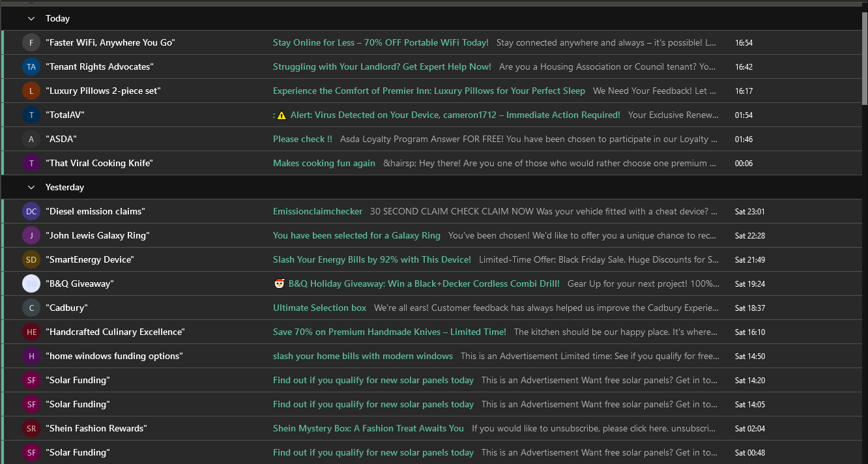Image resolution: width=868 pixels, height=464 pixels.
Task: Click the DC avatar for Diesel emission claims
Action: (31, 212)
